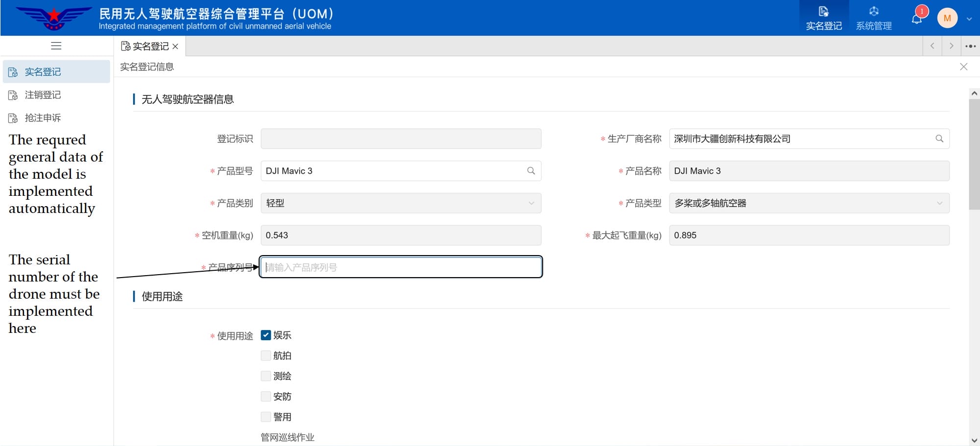Viewport: 980px width, 446px height.
Task: Check the 警用 checkbox
Action: pyautogui.click(x=266, y=417)
